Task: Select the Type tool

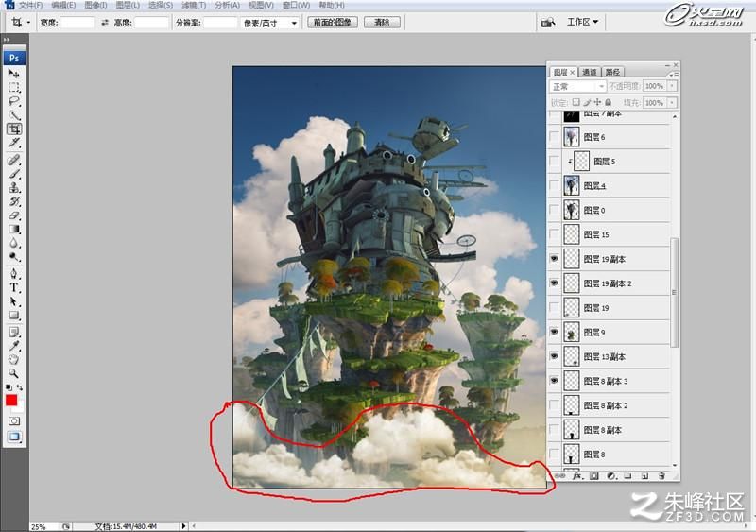Action: point(13,288)
